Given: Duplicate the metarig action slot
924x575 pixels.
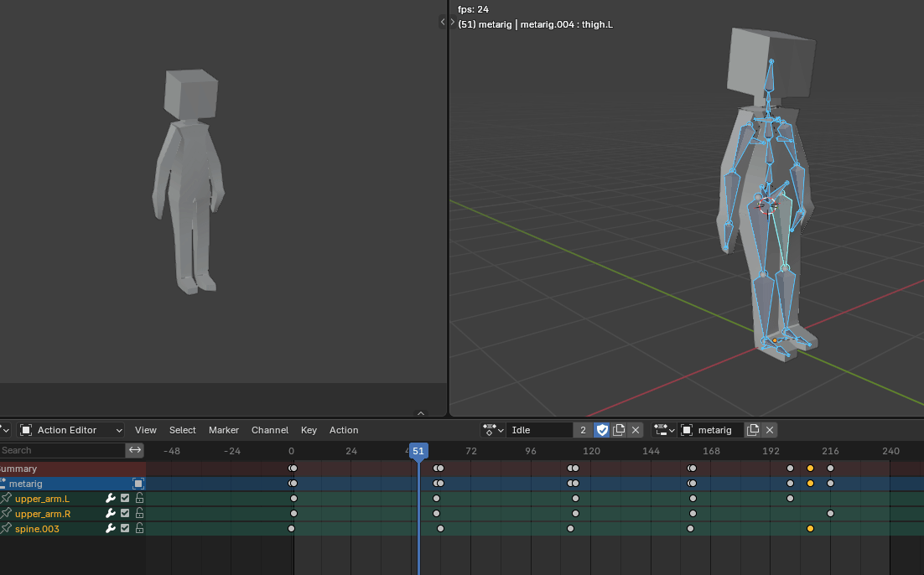Looking at the screenshot, I should click(753, 430).
